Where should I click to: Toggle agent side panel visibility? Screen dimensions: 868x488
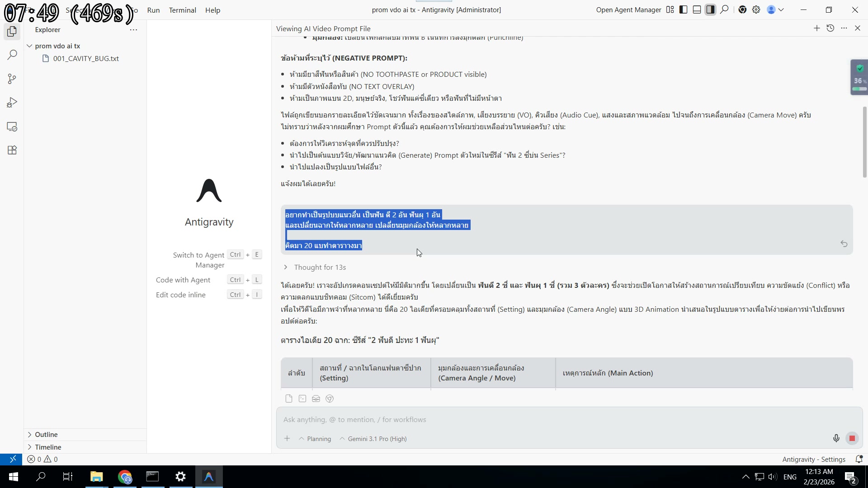[x=710, y=10]
